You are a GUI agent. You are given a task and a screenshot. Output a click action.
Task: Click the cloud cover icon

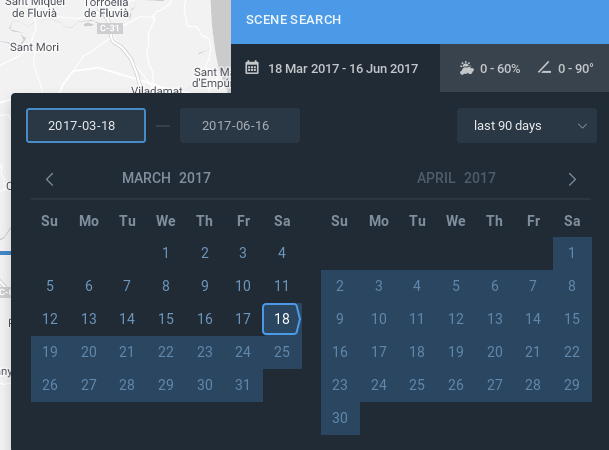coord(466,69)
